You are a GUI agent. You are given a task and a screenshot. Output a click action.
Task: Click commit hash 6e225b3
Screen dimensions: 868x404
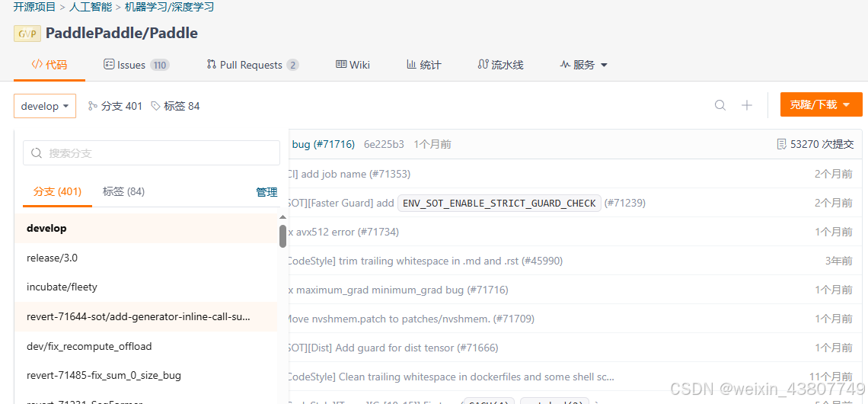pos(384,145)
